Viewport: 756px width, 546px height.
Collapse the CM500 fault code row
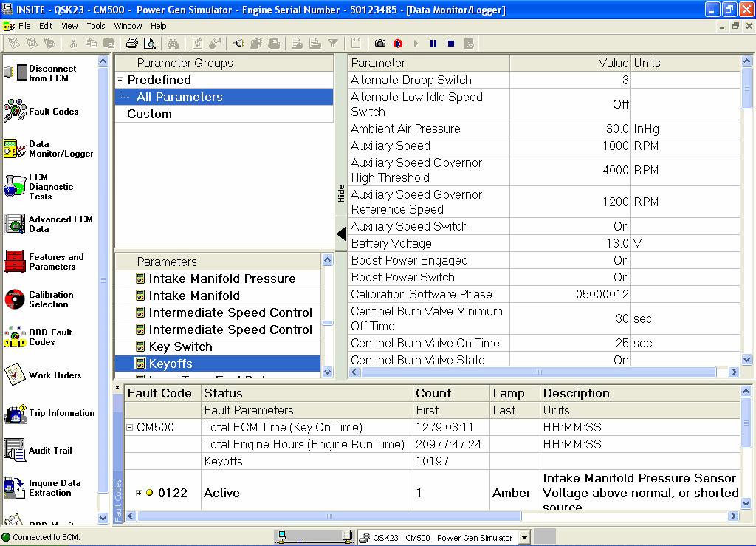(129, 427)
